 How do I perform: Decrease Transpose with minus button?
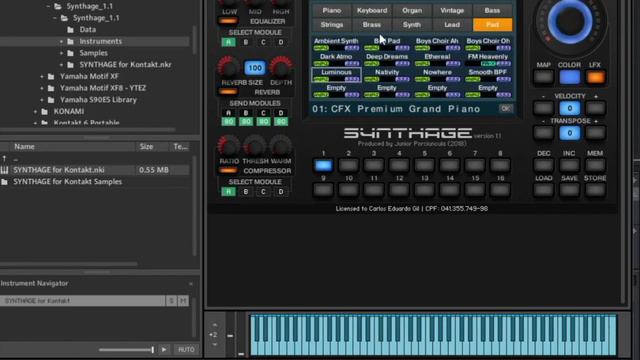point(543,133)
